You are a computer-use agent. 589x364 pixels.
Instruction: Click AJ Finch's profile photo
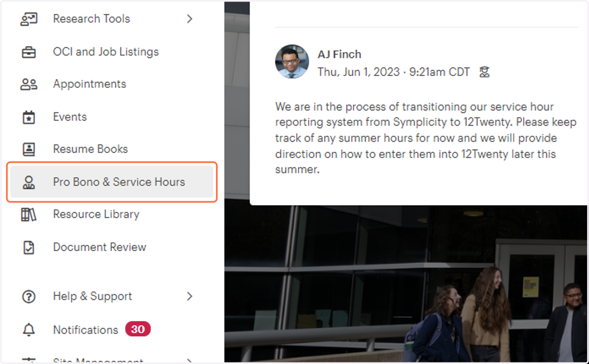click(292, 61)
